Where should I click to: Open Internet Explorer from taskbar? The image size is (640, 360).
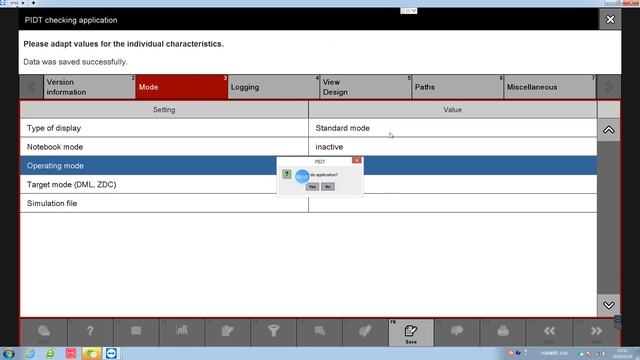30,353
